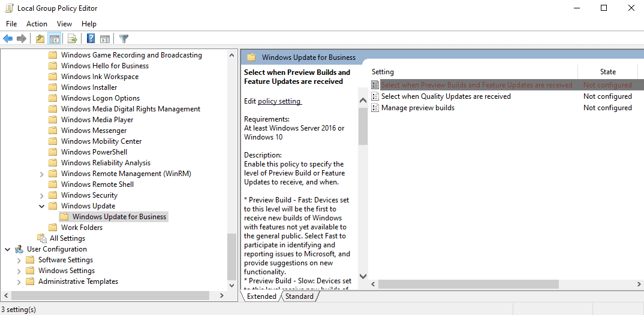Click the Back arrow toolbar icon

click(x=8, y=39)
